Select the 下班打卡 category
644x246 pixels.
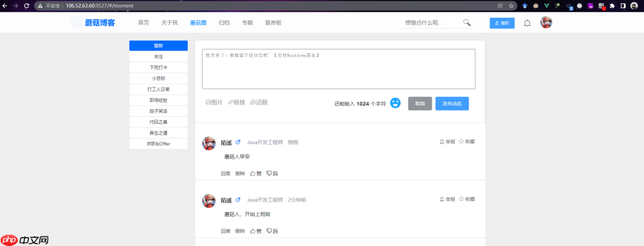click(x=159, y=67)
